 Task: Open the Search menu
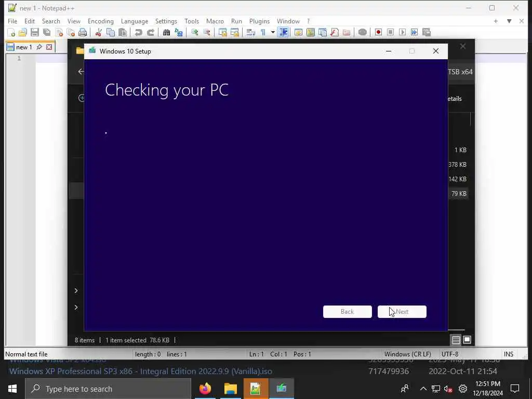pyautogui.click(x=51, y=21)
